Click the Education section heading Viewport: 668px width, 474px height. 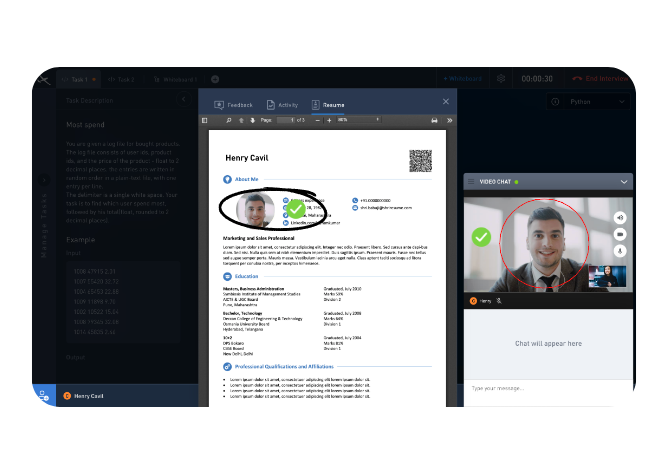click(x=246, y=276)
